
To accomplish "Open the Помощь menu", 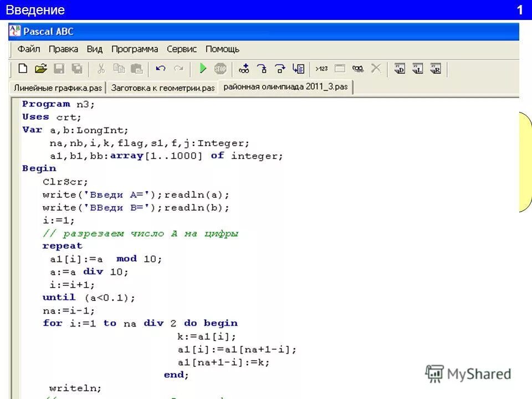I will pos(222,49).
